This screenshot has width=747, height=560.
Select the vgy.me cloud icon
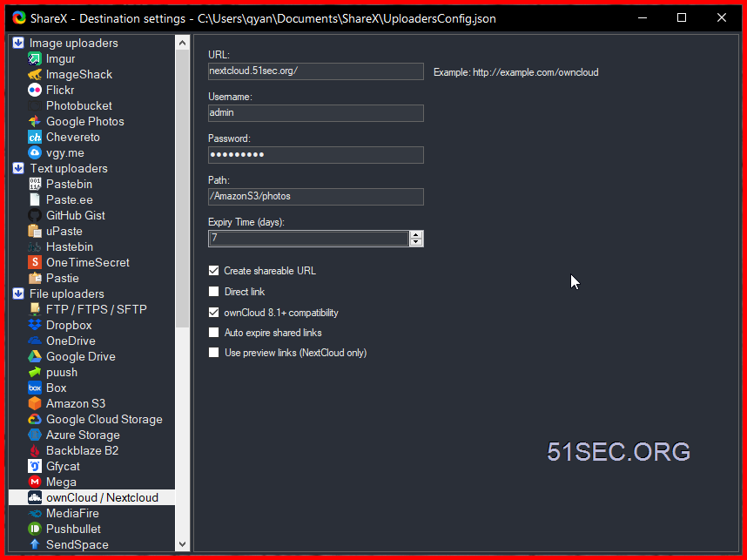(35, 153)
